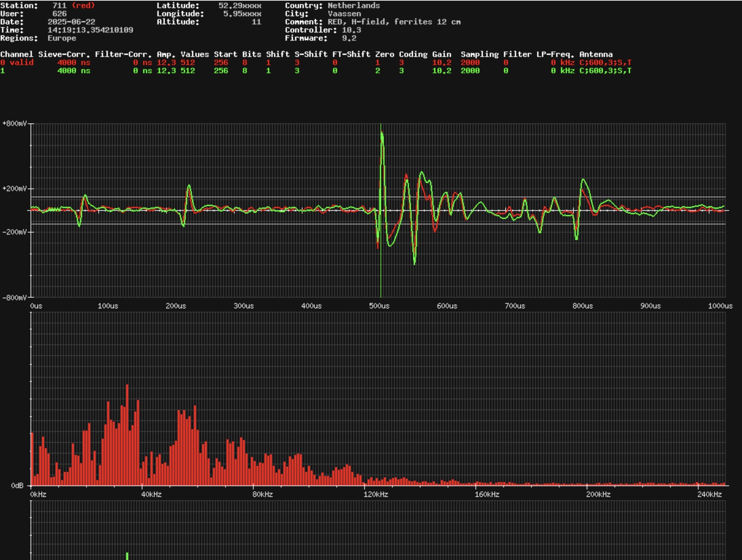The image size is (742, 560).
Task: Click the 'Sieve-Corr.' column header
Action: point(64,54)
